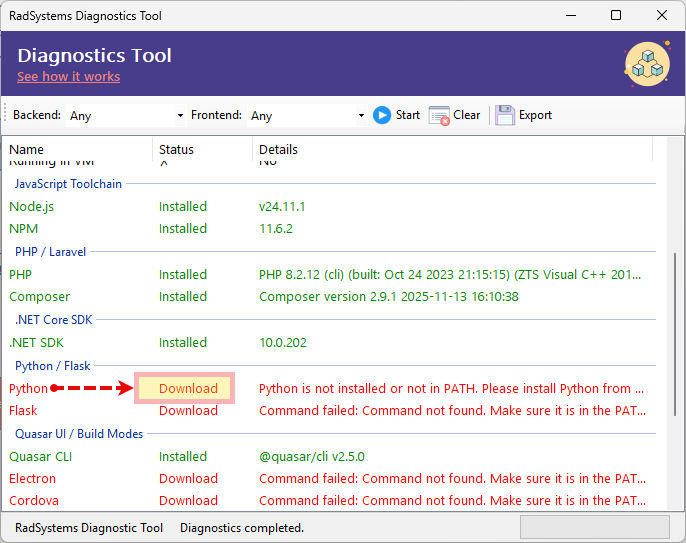The height and width of the screenshot is (543, 686).
Task: Click the Clear list icon
Action: pos(439,115)
